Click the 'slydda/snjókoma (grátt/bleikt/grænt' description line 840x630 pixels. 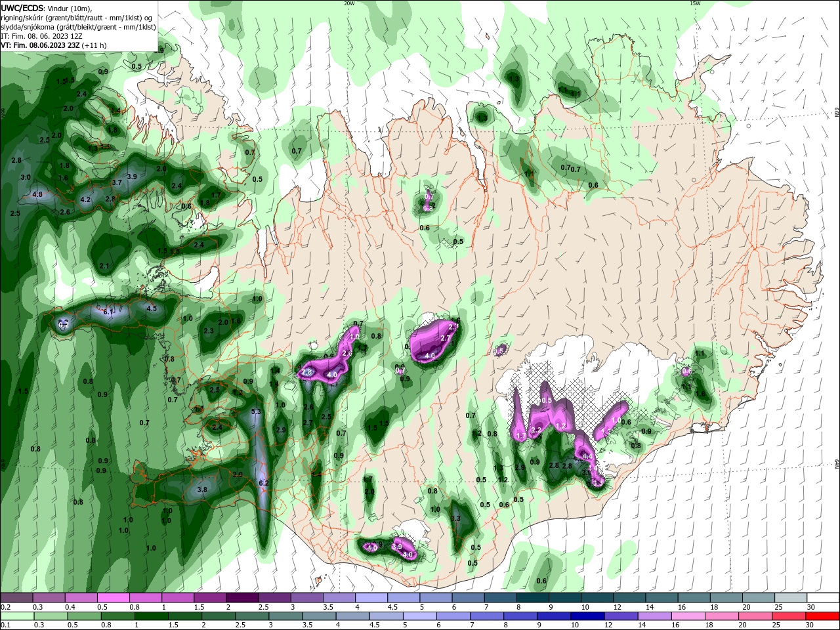click(78, 27)
